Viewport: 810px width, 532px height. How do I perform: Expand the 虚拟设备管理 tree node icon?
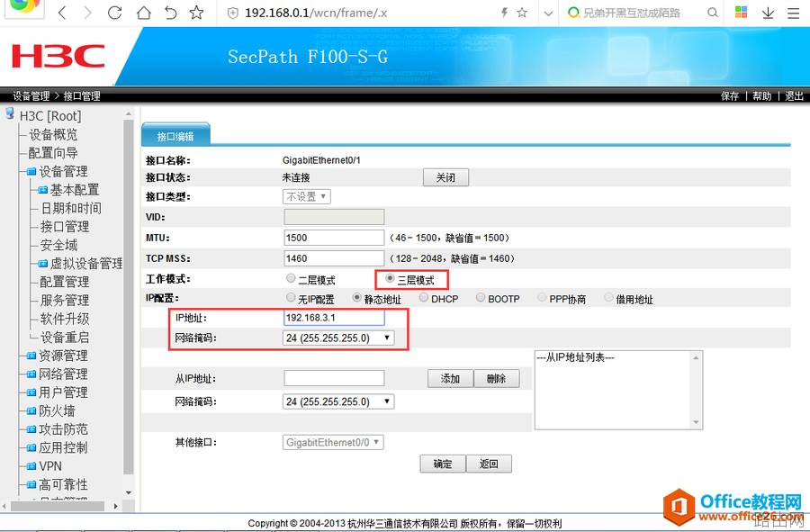tap(43, 264)
